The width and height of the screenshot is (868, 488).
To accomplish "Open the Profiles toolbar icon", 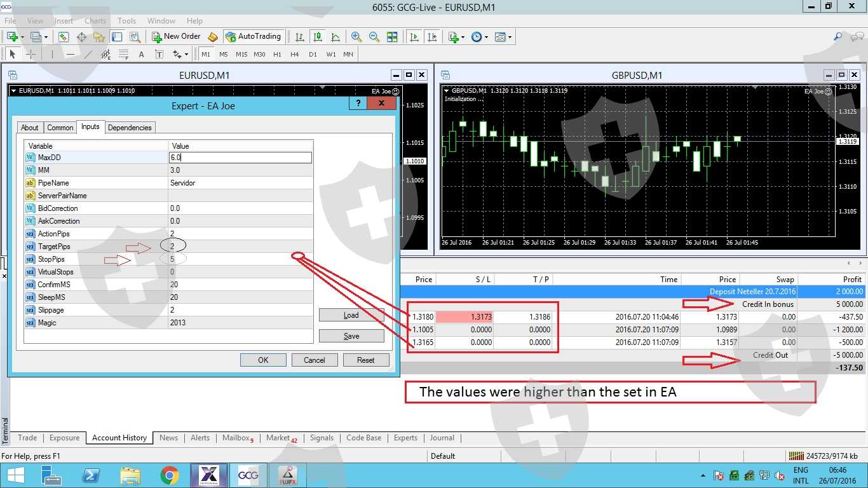I will coord(35,37).
